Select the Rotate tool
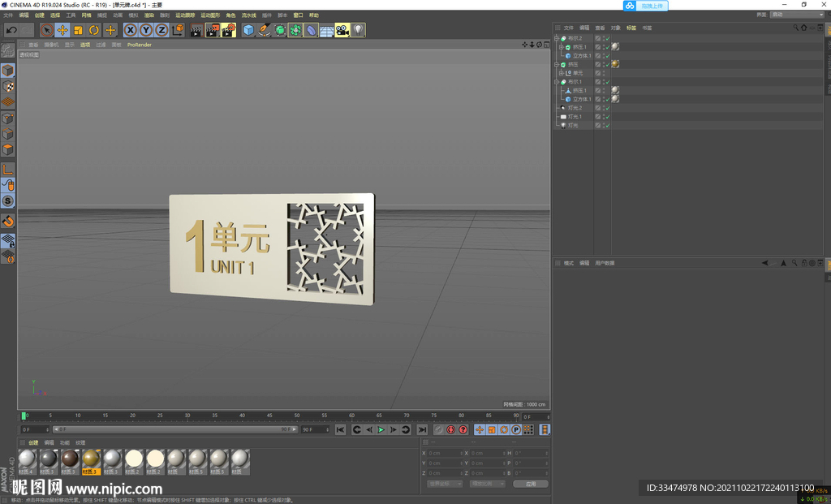 point(94,30)
